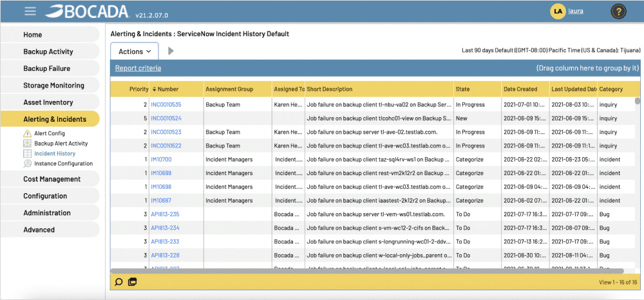Screen dimensions: 644x300
Task: Click the laura user link
Action: click(x=575, y=11)
